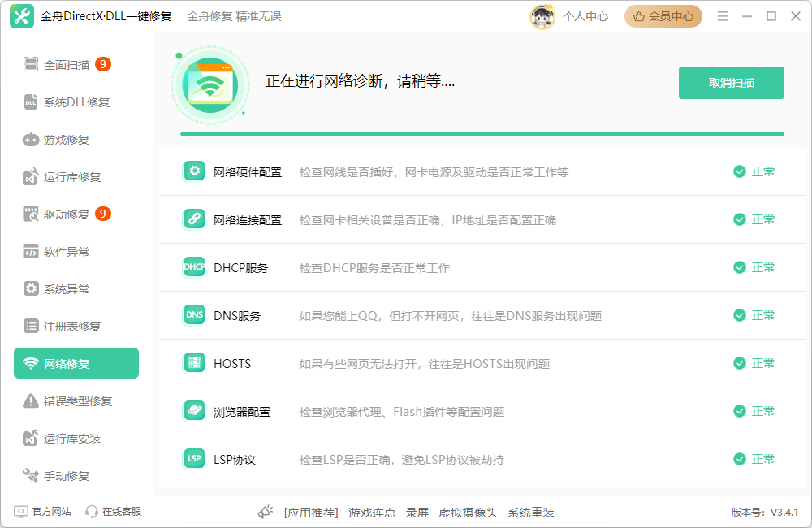Click 正常 status for LSP协议
Image resolution: width=812 pixels, height=528 pixels.
click(762, 459)
